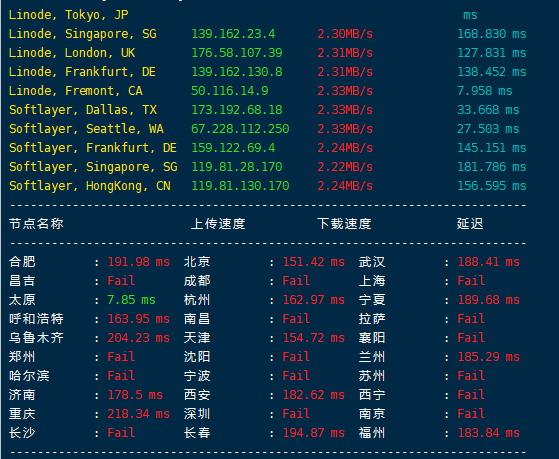This screenshot has width=559, height=459.
Task: Click the 下载速度 column header
Action: [x=344, y=224]
